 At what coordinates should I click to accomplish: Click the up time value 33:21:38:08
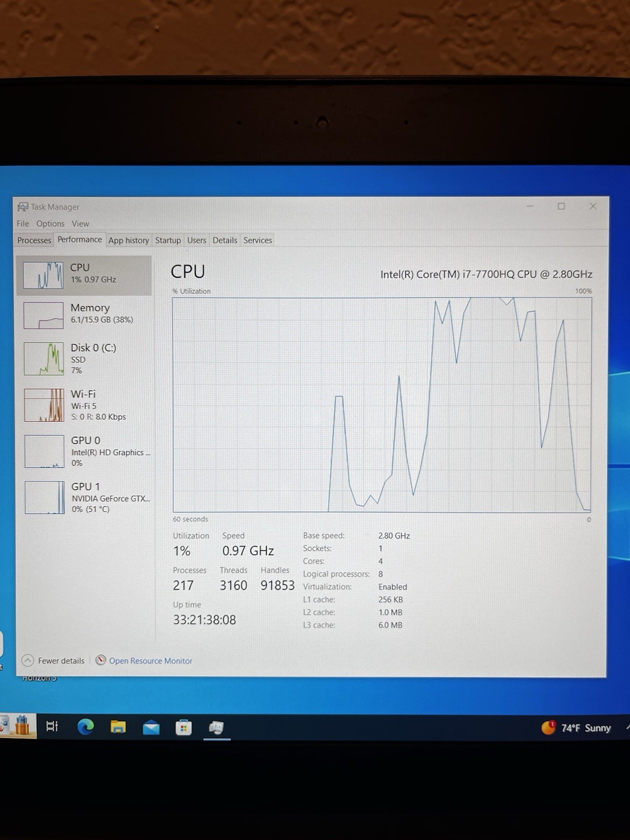pos(205,620)
